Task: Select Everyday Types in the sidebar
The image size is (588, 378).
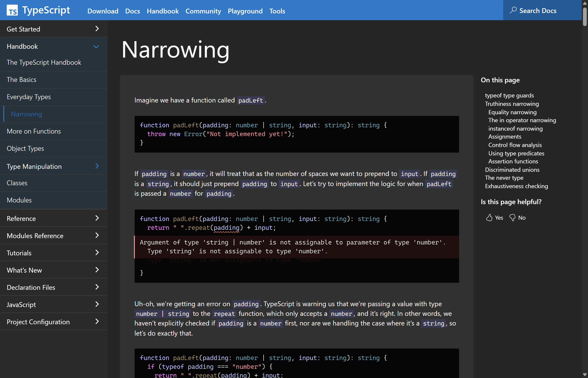Action: click(x=29, y=97)
